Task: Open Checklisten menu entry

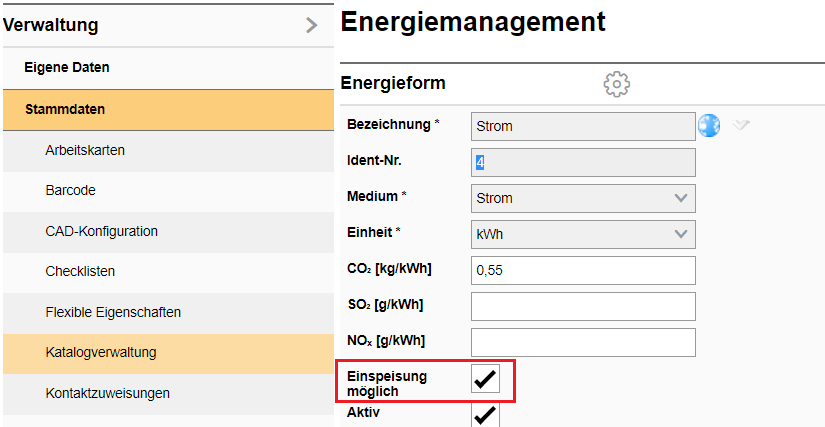Action: [168, 272]
